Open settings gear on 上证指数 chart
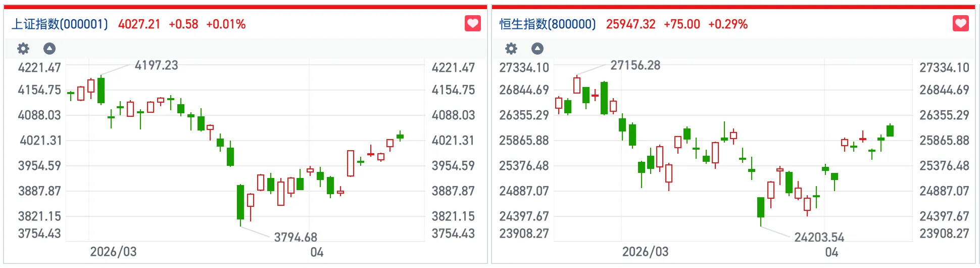980x268 pixels. (x=23, y=49)
